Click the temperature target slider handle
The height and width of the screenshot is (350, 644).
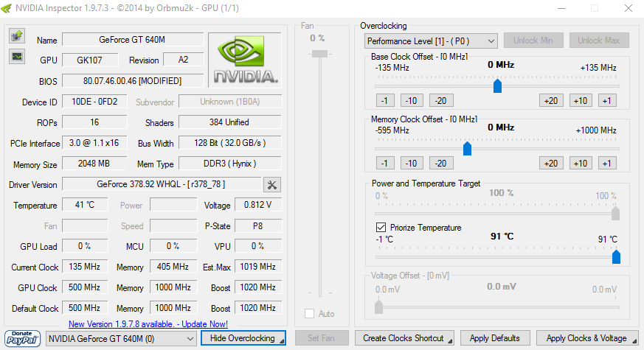coord(616,257)
